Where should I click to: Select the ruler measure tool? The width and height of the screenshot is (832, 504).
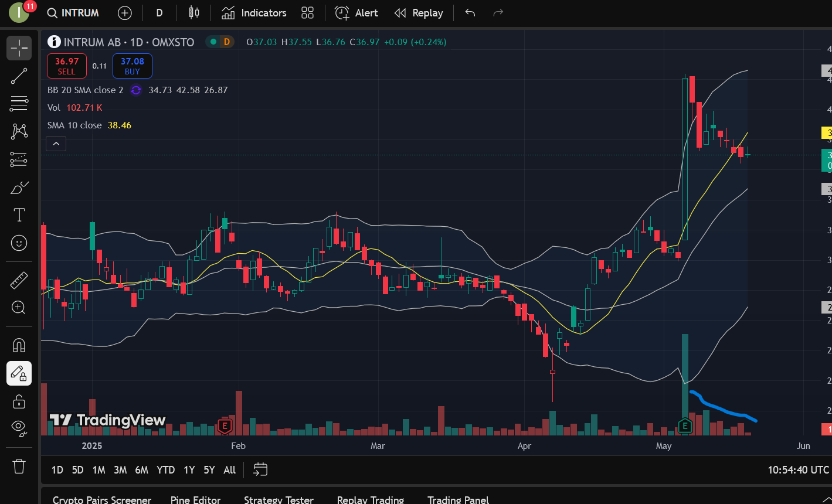tap(19, 280)
